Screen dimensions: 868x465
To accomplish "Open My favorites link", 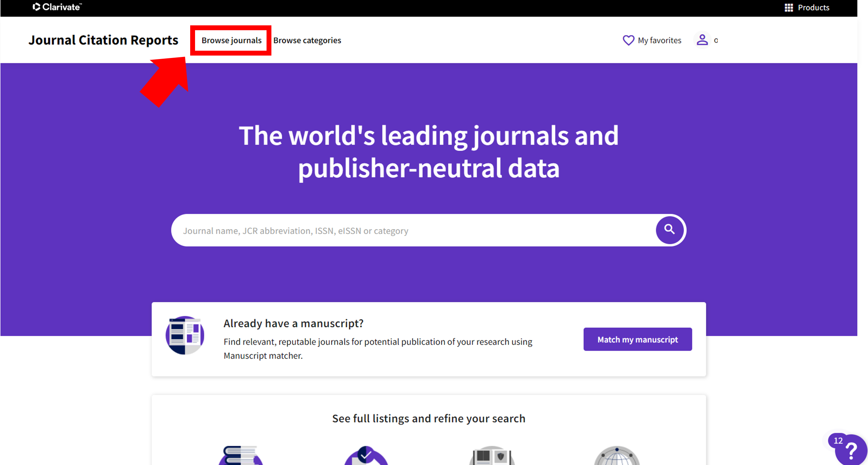I will pos(659,40).
